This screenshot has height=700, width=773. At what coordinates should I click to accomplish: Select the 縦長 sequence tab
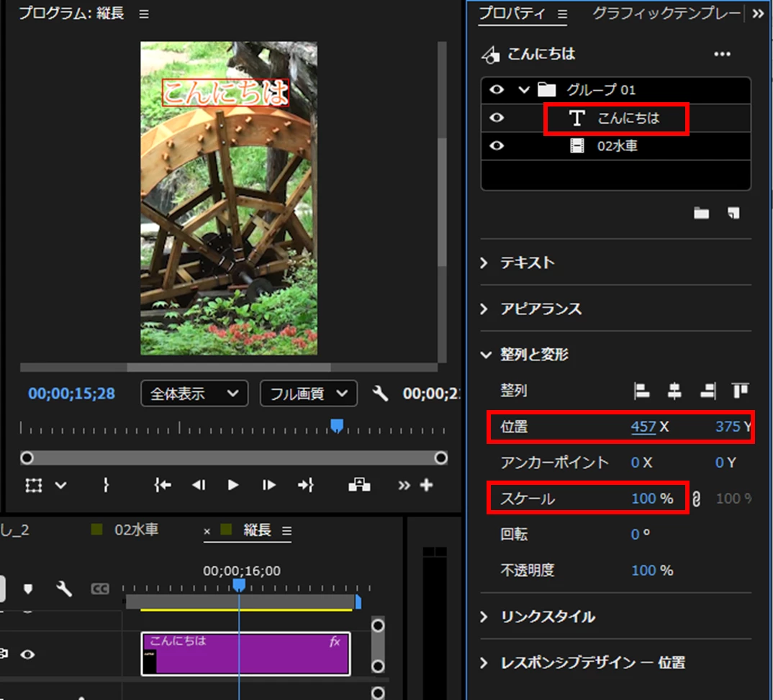point(258,530)
